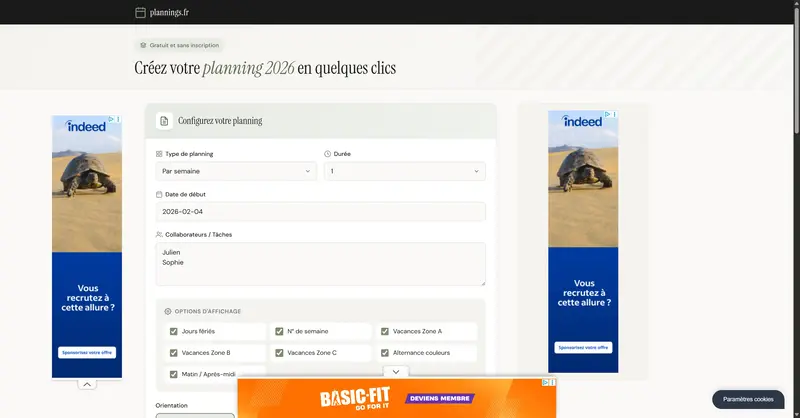Screen dimensions: 800x418
Task: Uncheck Vacances Zone C
Action: coord(279,353)
